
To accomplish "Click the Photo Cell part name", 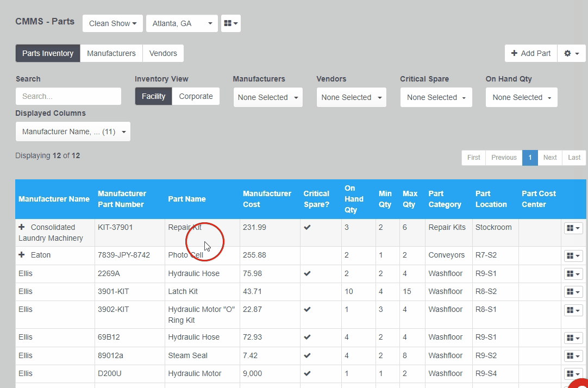I will pyautogui.click(x=186, y=255).
